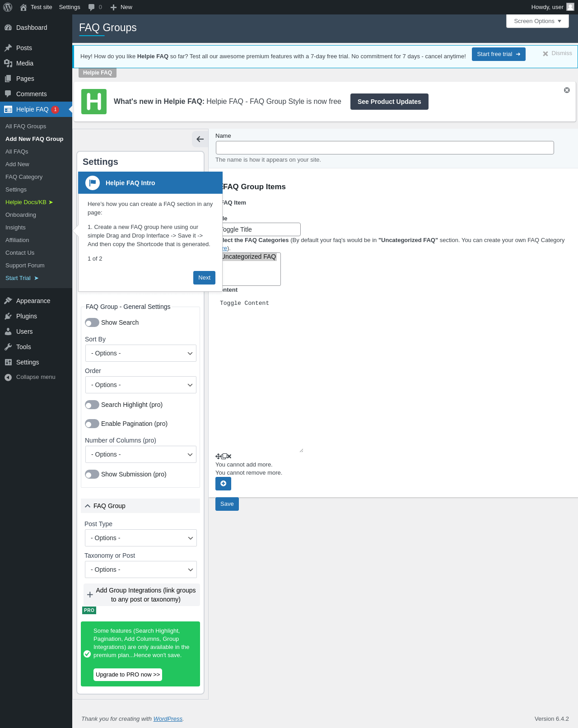
Task: Remove the FAQ item with X icon
Action: tap(229, 457)
